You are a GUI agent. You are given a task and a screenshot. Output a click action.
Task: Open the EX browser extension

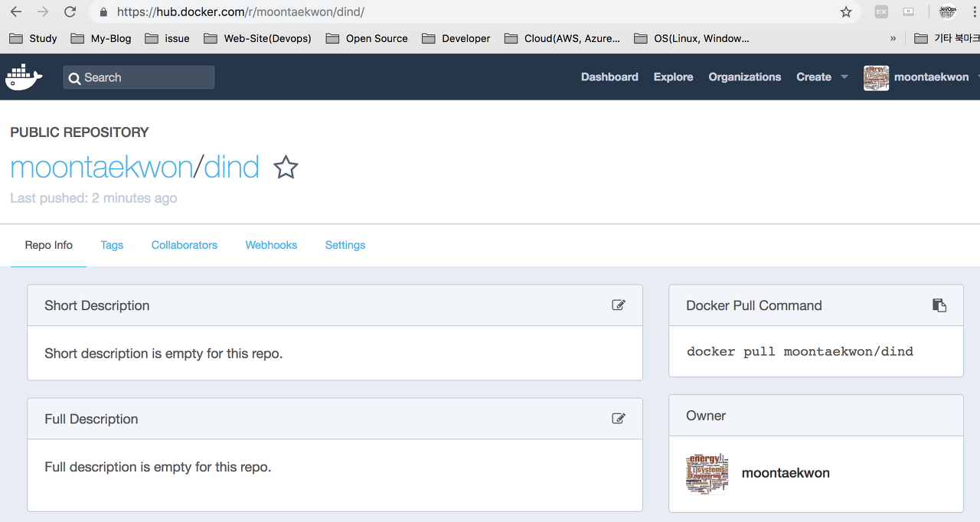[x=881, y=11]
